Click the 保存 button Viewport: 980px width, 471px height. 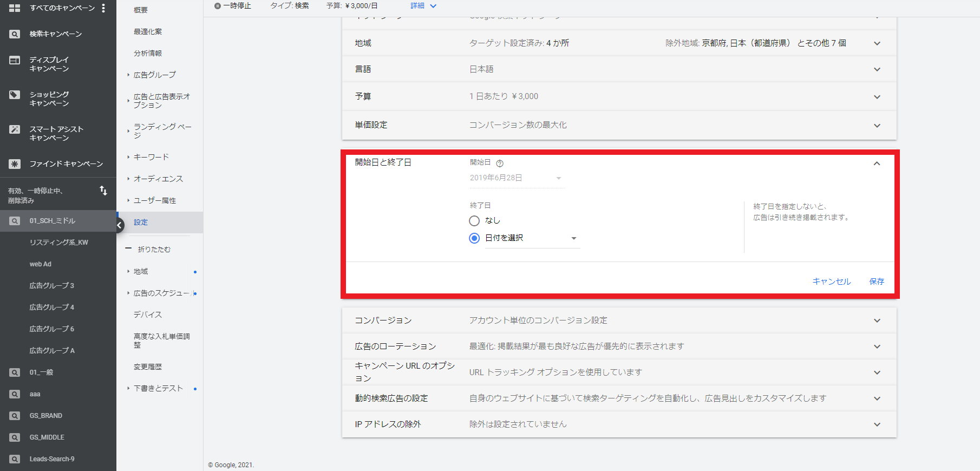(x=877, y=282)
